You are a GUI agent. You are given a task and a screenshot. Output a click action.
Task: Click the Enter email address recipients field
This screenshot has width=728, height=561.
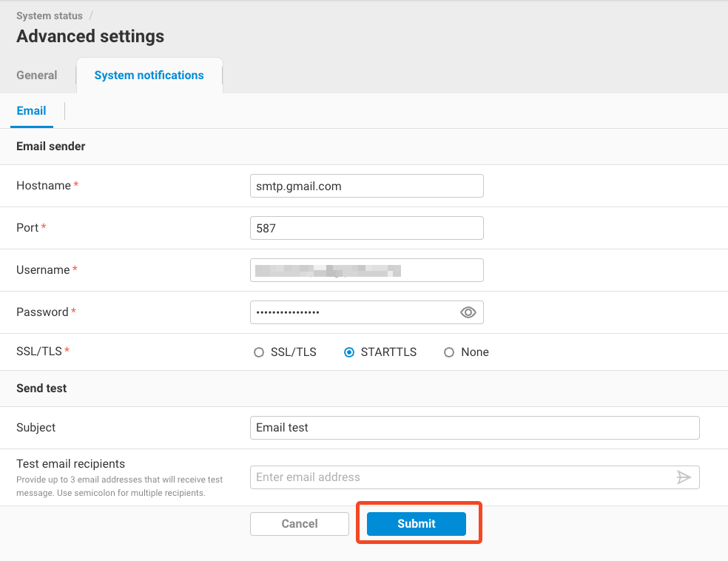(460, 477)
